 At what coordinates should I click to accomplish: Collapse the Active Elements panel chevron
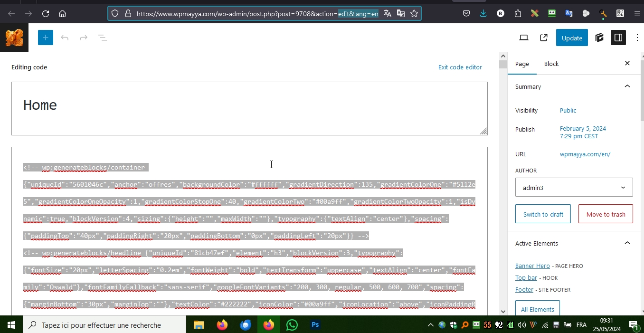tap(627, 243)
